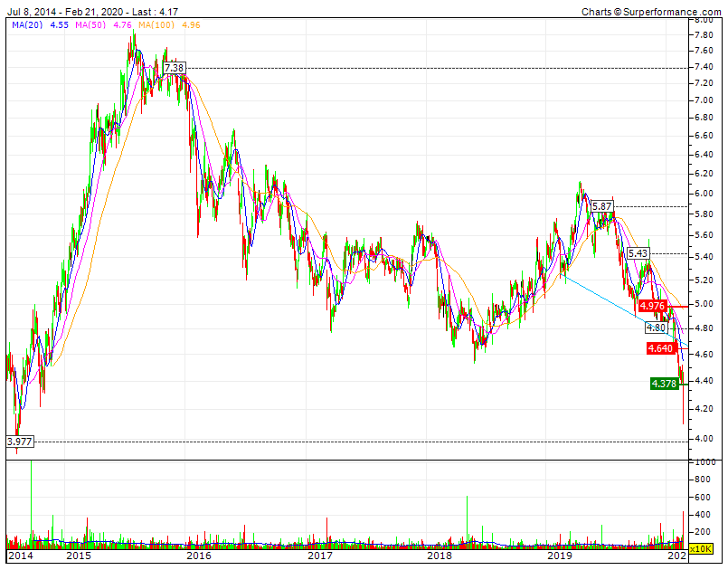Click the date range title "Jul 8, 2014 - Feb 21, 2020"
The height and width of the screenshot is (570, 728).
(65, 12)
